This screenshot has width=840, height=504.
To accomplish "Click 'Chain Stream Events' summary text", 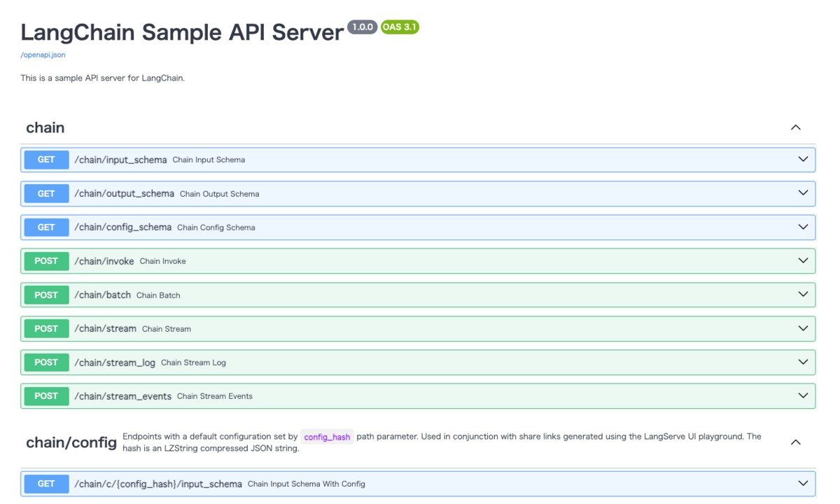I will click(215, 396).
